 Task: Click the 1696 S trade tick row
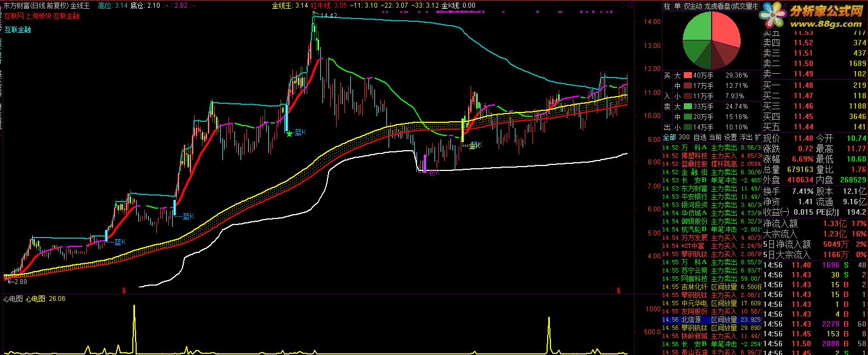pyautogui.click(x=814, y=265)
